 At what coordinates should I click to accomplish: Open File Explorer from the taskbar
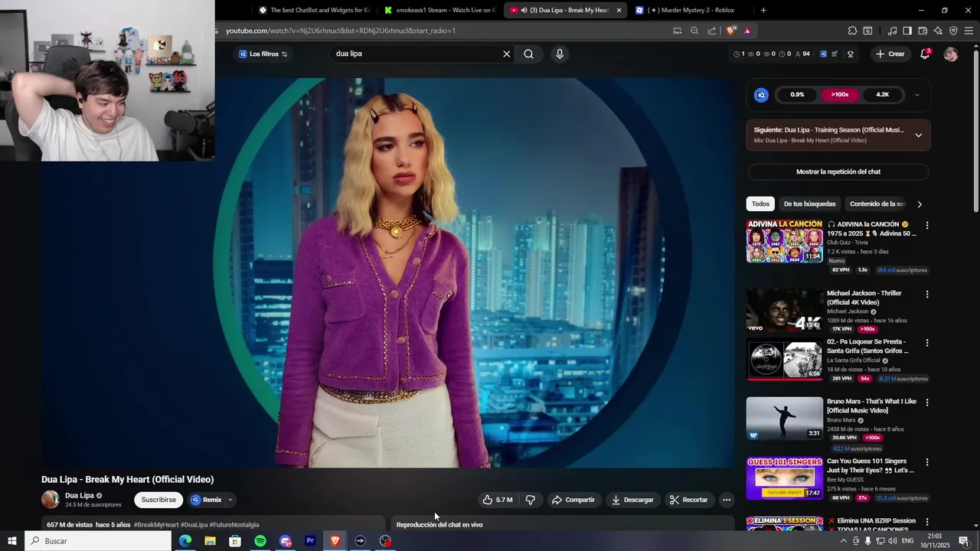[x=210, y=541]
